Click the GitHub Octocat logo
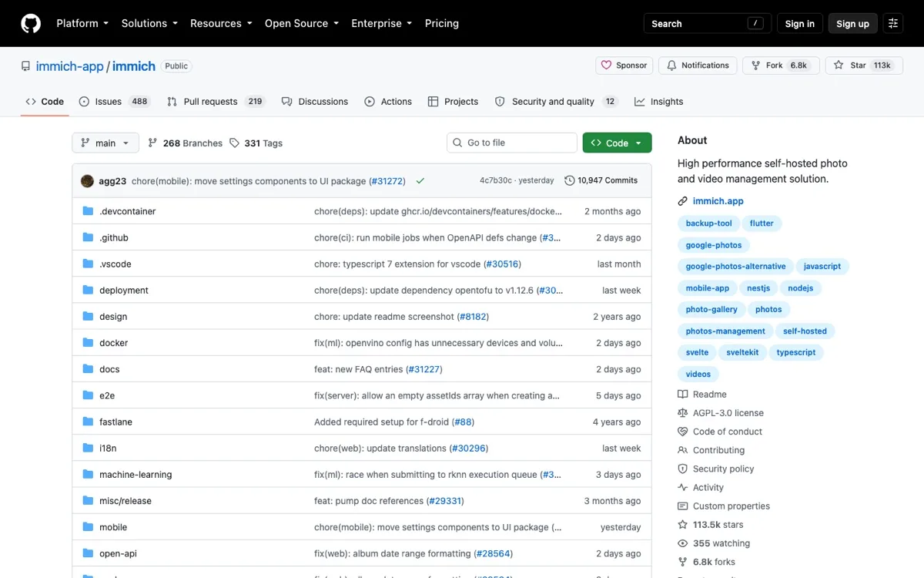 click(31, 23)
